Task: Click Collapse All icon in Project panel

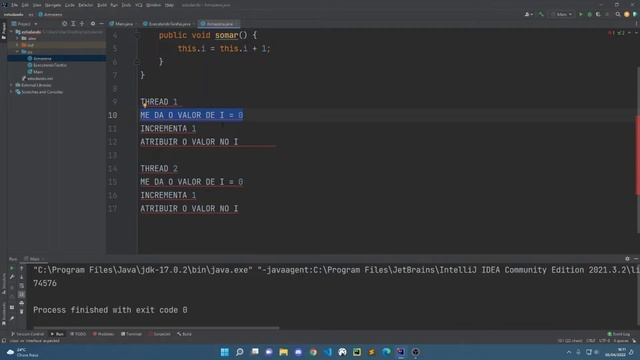Action: pos(82,24)
